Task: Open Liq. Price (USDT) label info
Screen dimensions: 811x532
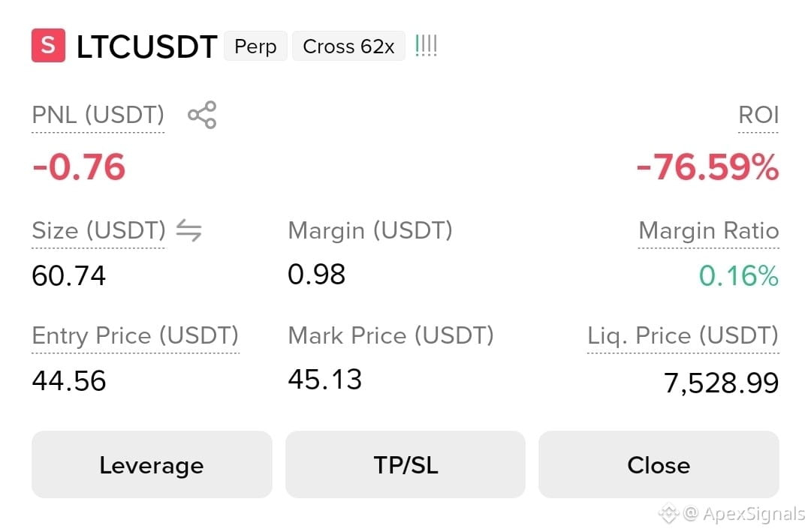Action: click(x=683, y=336)
